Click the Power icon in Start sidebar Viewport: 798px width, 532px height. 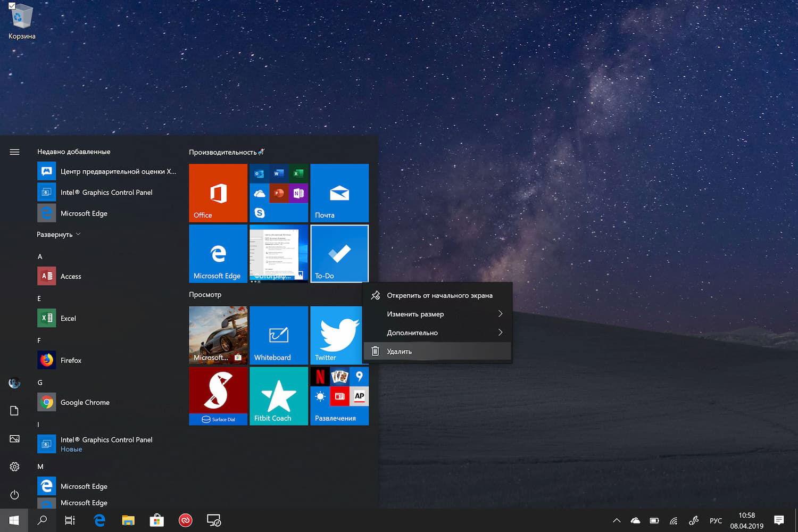coord(14,495)
